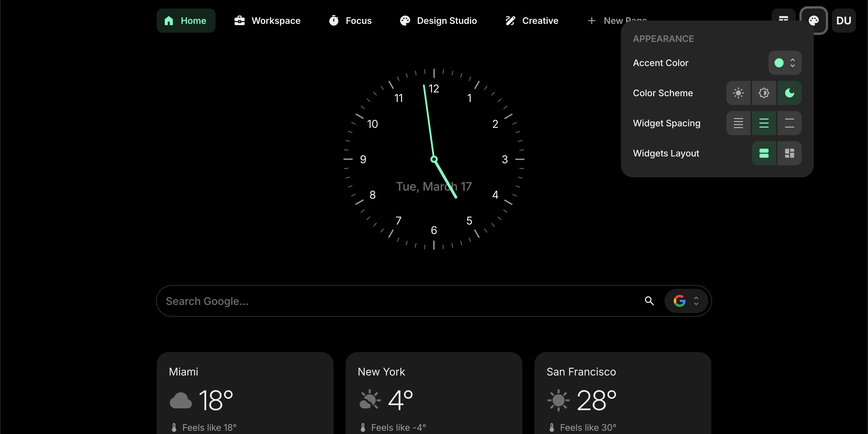
Task: Click the New Page button
Action: coord(617,21)
